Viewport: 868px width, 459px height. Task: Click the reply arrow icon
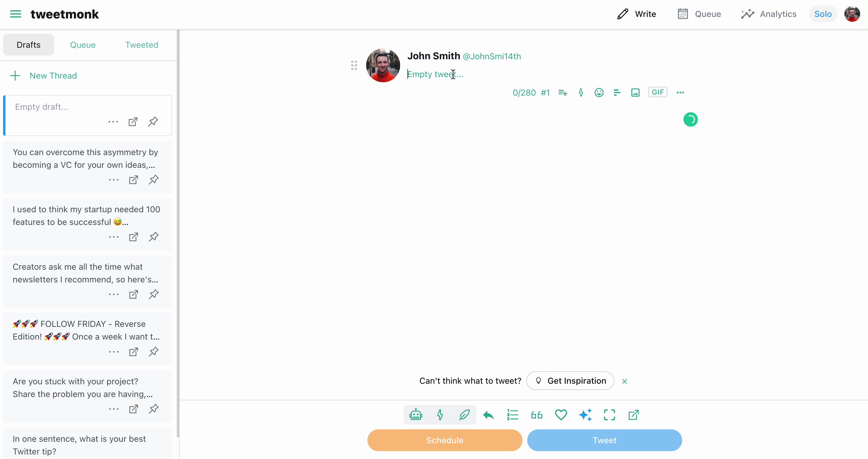tap(488, 415)
